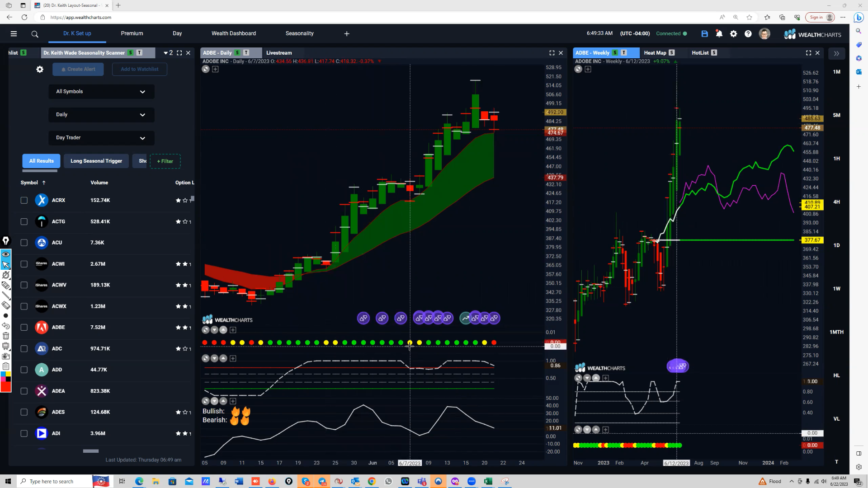868x488 pixels.
Task: Maximize the ADBE Weekly chart panel
Action: 808,53
